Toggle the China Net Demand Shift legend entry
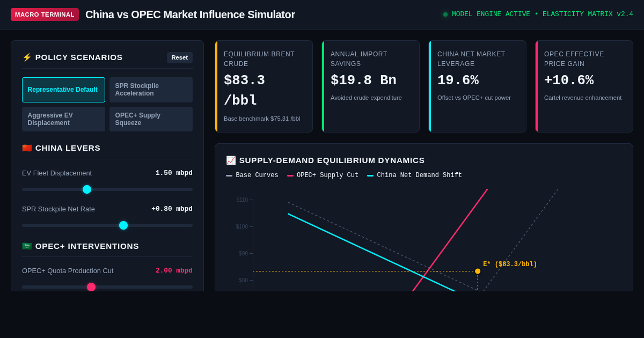This screenshot has height=338, width=644. coord(414,175)
